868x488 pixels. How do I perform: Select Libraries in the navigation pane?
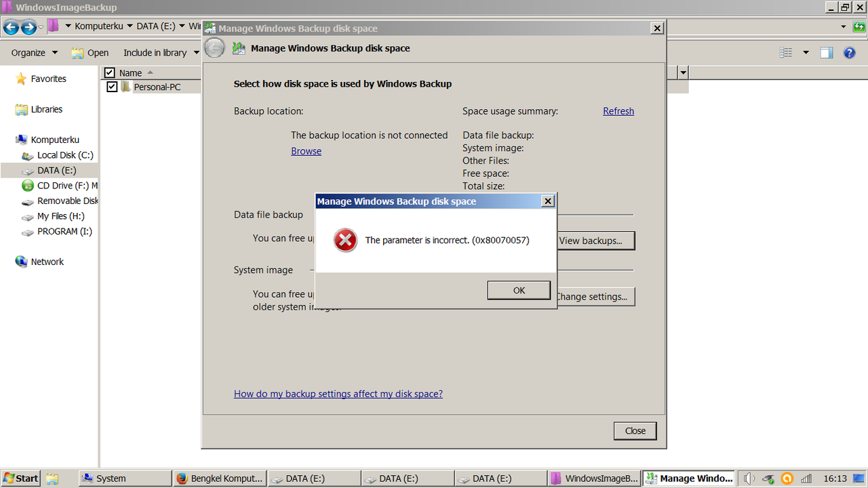pyautogui.click(x=47, y=109)
